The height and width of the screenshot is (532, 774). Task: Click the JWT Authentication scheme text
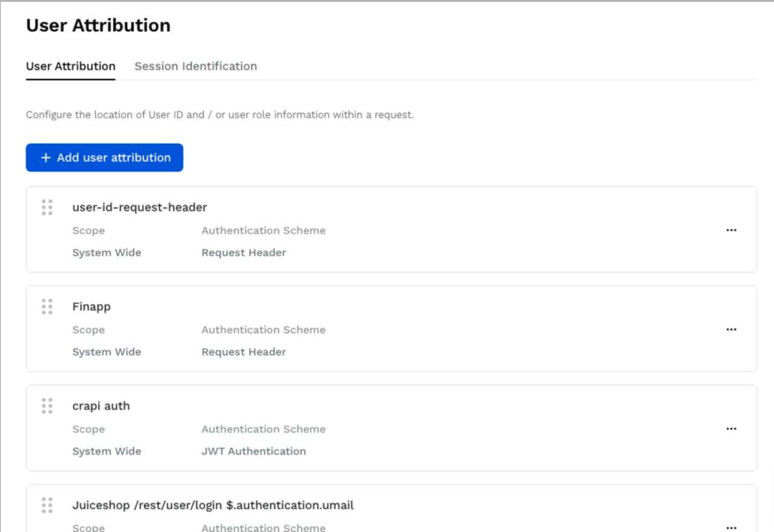254,451
